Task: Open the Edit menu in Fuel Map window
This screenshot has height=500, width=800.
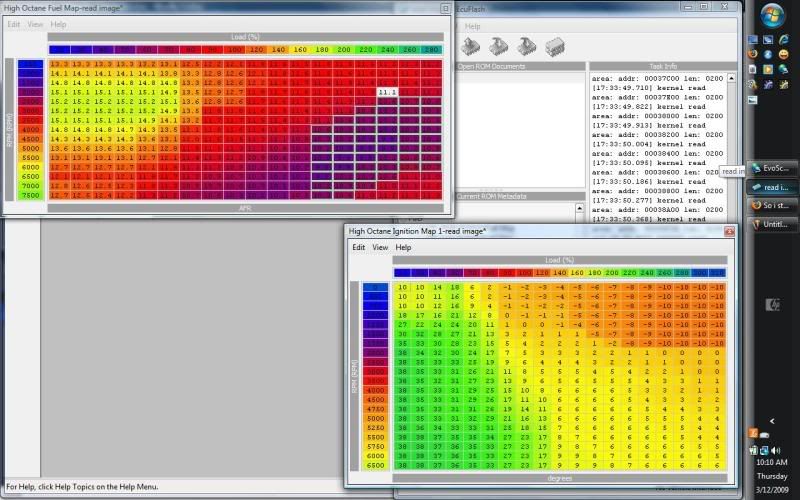Action: point(13,24)
